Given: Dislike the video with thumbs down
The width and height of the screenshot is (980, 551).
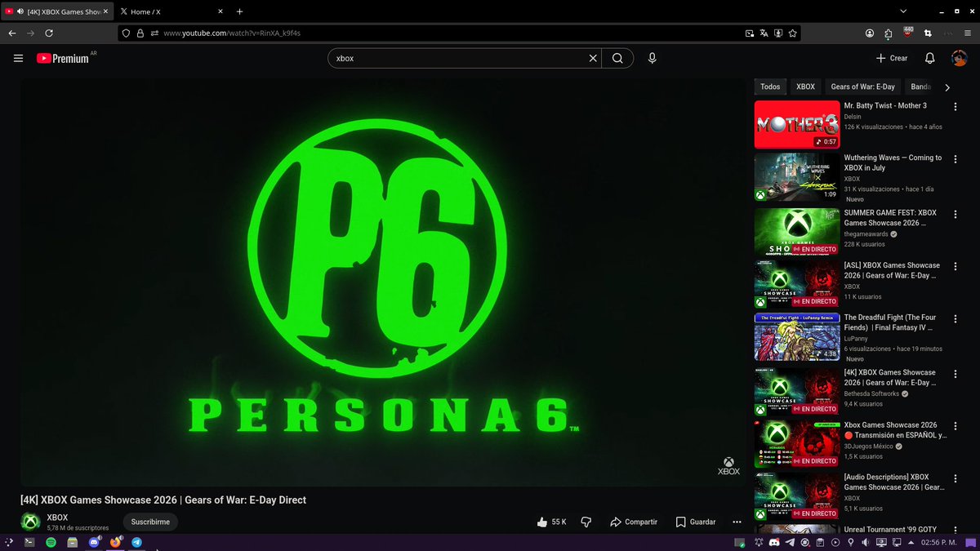Looking at the screenshot, I should point(586,522).
